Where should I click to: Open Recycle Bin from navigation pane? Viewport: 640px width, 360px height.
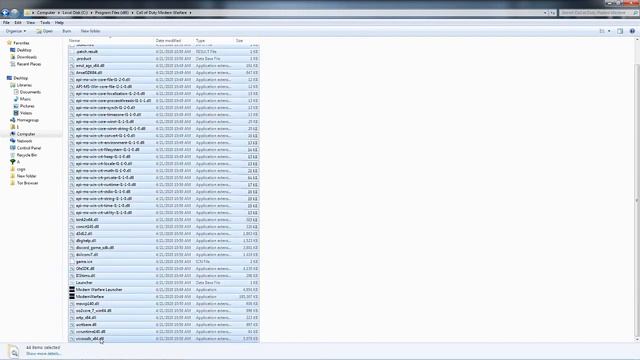[x=27, y=155]
